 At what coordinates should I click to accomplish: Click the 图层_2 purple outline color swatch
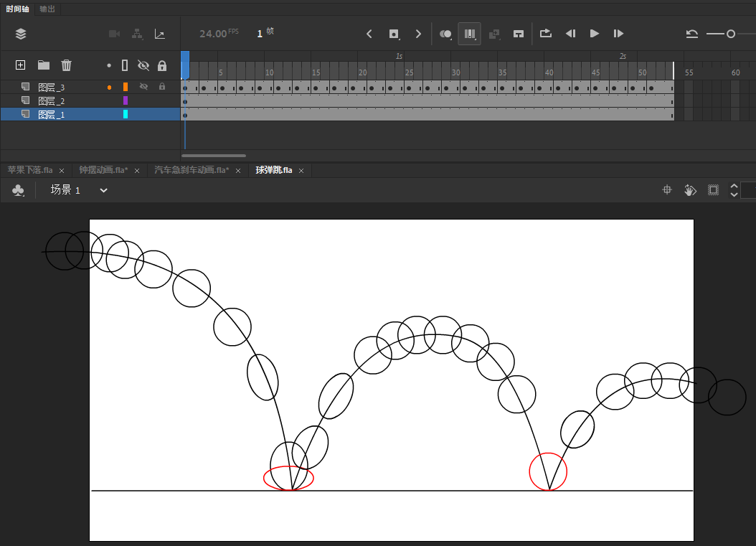126,100
